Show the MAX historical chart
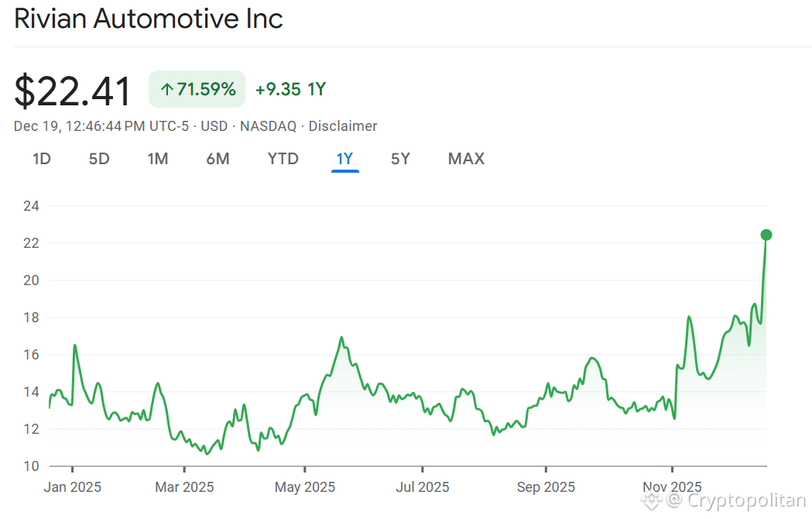Viewport: 812px width, 519px height. pyautogui.click(x=465, y=158)
